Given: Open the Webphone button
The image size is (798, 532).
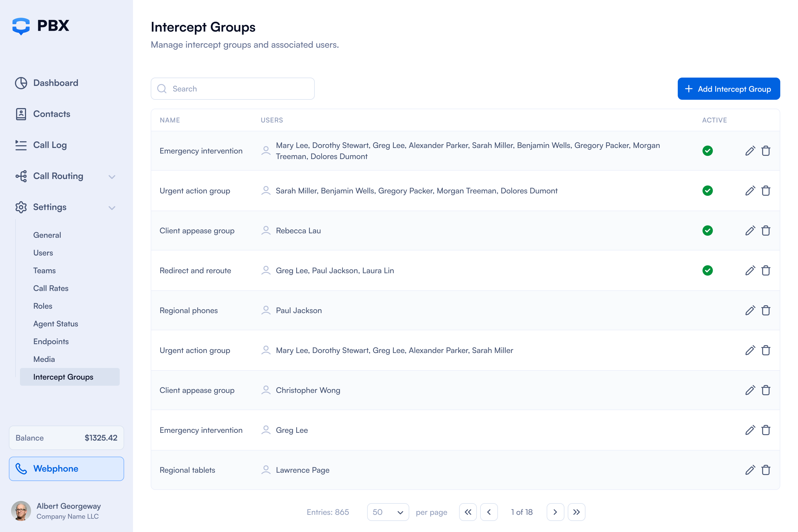Looking at the screenshot, I should point(66,469).
